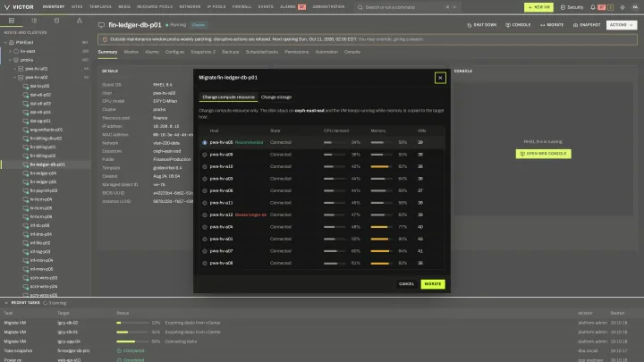The width and height of the screenshot is (644, 362).
Task: Open the Templates menu in top navigation
Action: 100,7
